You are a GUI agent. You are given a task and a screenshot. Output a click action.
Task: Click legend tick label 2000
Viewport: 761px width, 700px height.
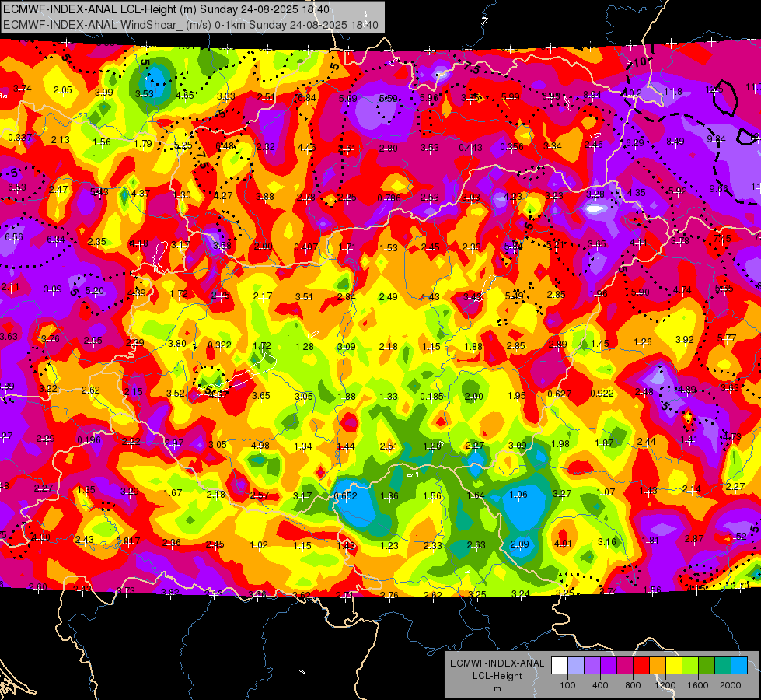[x=731, y=685]
